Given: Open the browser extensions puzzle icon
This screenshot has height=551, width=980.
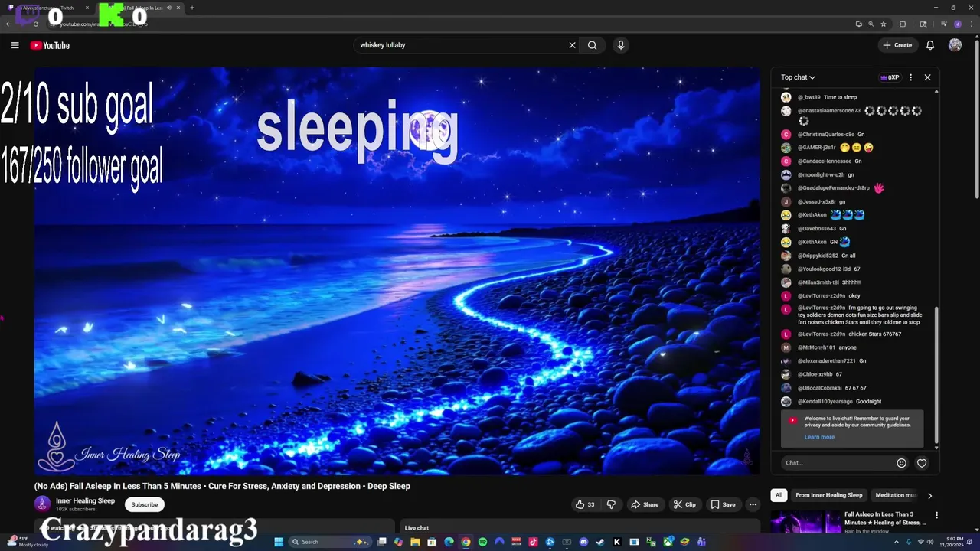Looking at the screenshot, I should (x=903, y=24).
